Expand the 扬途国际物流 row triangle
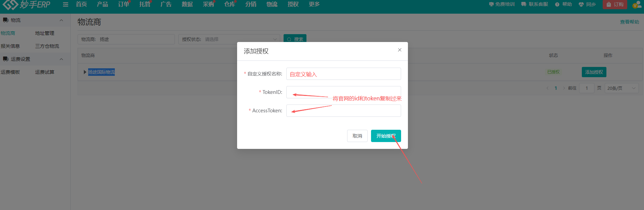 85,72
